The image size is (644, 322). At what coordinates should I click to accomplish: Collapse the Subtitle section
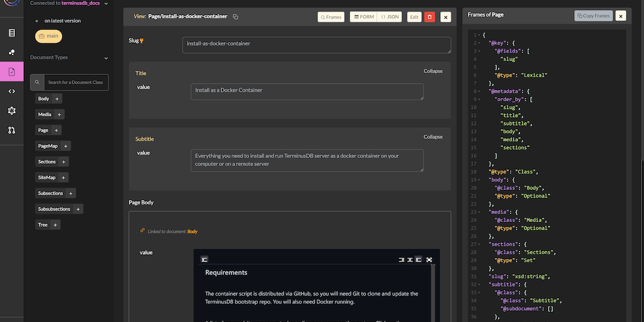(433, 136)
